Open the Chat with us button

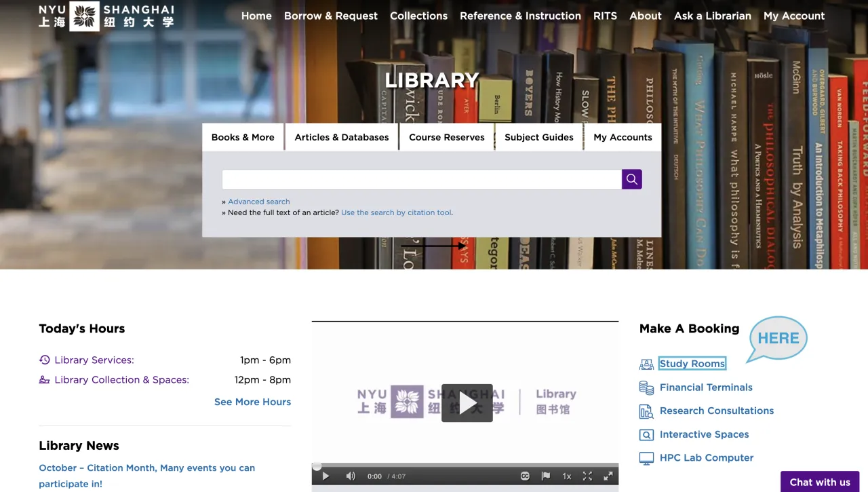coord(820,482)
